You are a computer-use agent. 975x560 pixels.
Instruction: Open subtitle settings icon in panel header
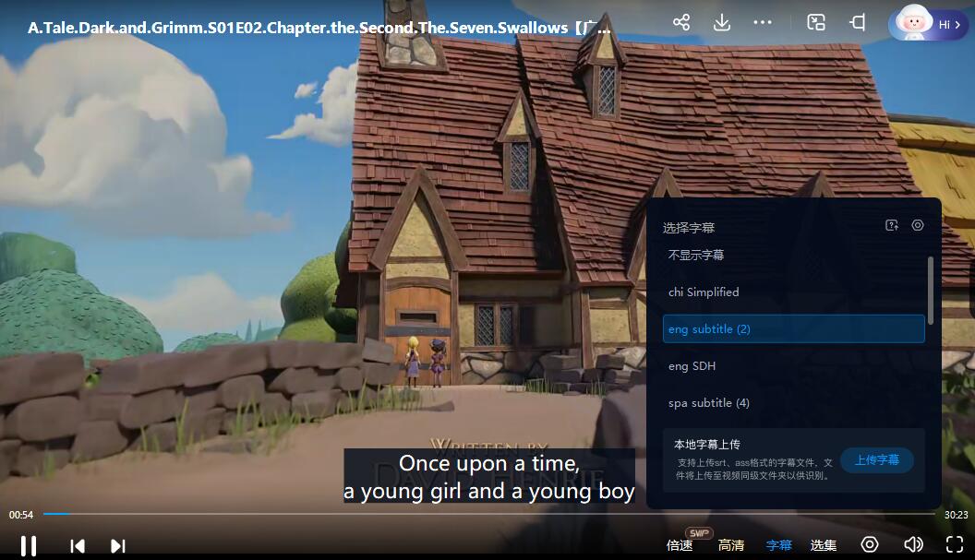click(x=918, y=225)
